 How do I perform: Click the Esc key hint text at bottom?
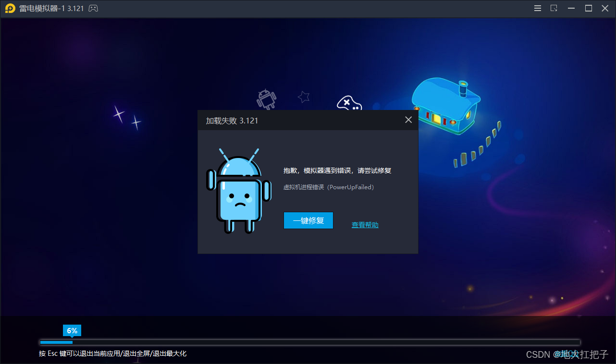pos(112,353)
